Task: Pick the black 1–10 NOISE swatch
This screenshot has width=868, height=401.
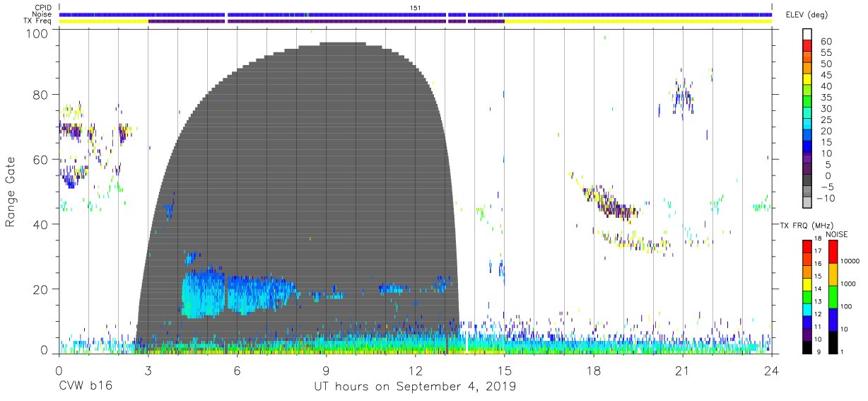Action: pyautogui.click(x=832, y=342)
